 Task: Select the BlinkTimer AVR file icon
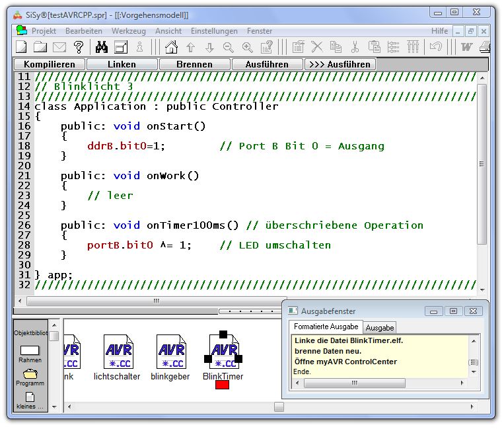tap(224, 351)
